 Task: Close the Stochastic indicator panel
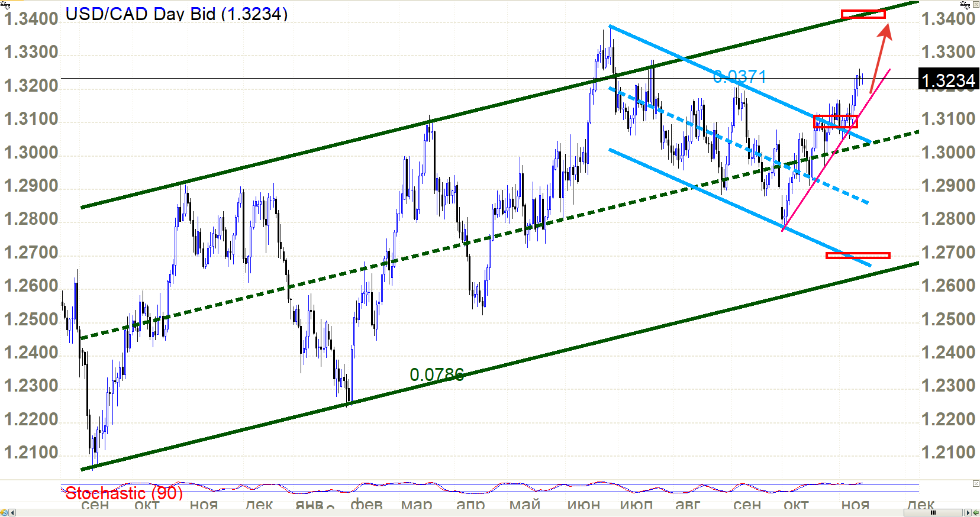[x=976, y=484]
